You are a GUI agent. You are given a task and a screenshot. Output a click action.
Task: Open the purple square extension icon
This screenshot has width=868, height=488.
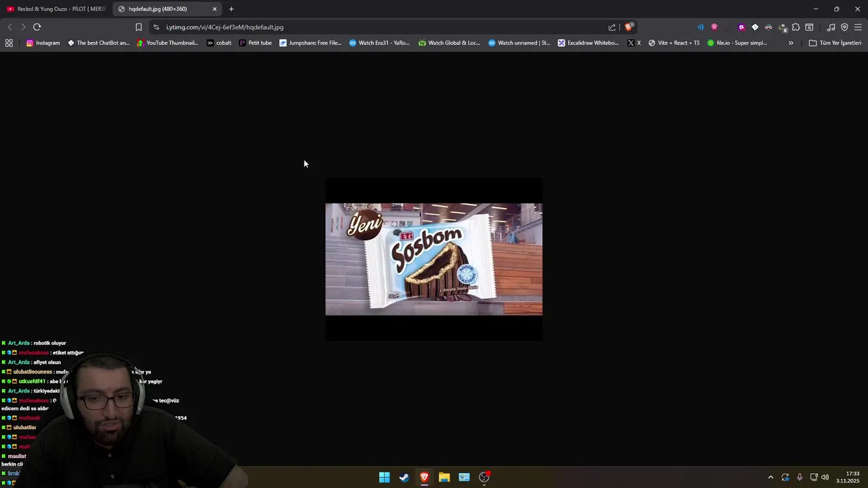[741, 27]
